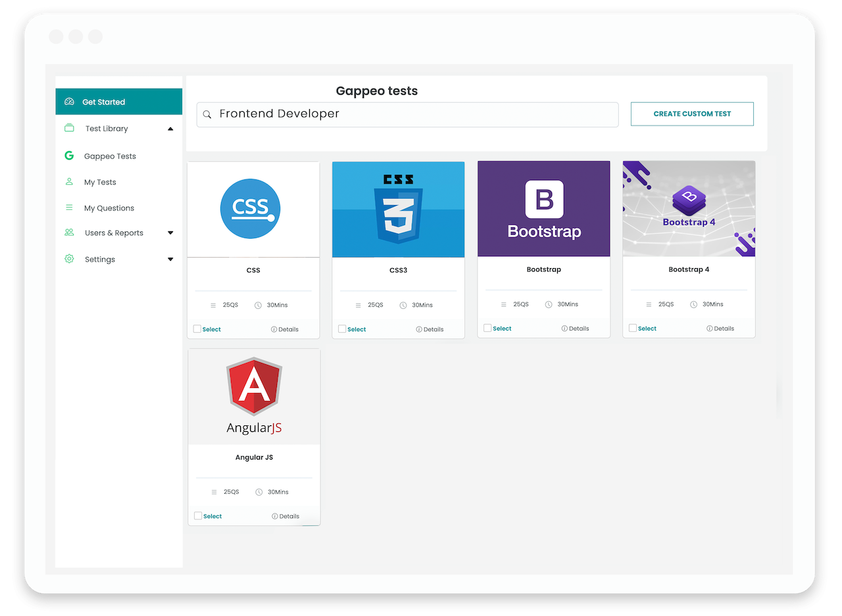Click the AngularJS red shield thumbnail
842x616 pixels.
pos(254,396)
